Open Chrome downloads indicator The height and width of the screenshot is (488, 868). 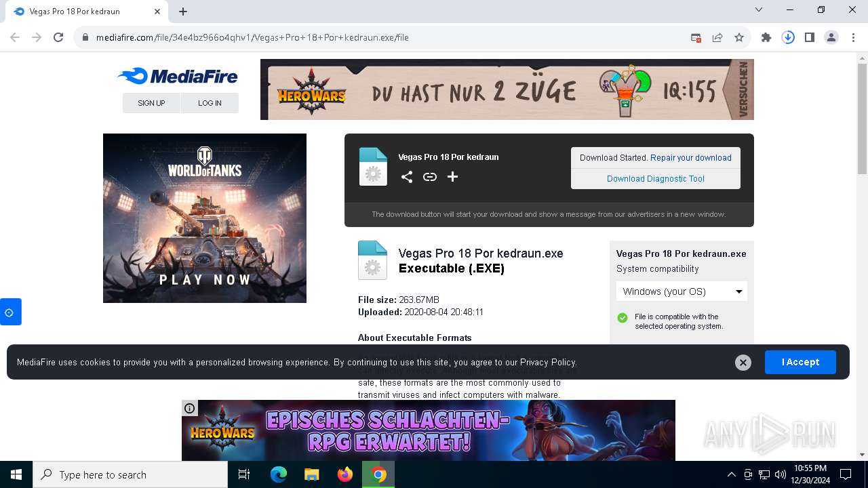coord(788,38)
